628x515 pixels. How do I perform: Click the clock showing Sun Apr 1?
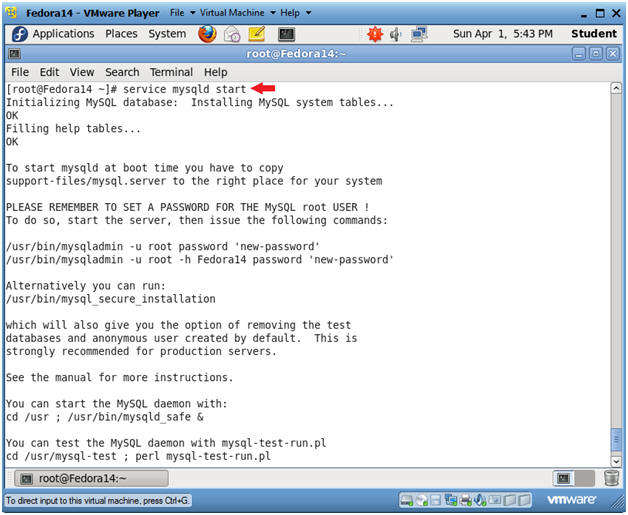[503, 34]
